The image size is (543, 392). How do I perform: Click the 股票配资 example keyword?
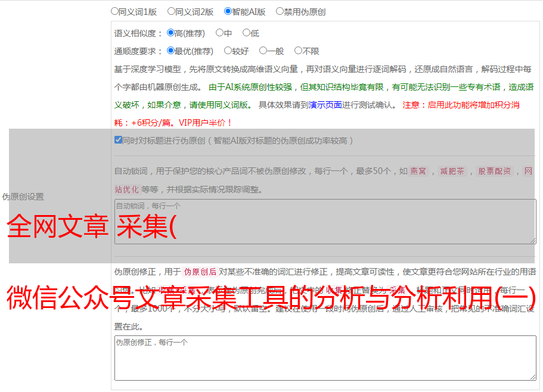click(x=494, y=171)
